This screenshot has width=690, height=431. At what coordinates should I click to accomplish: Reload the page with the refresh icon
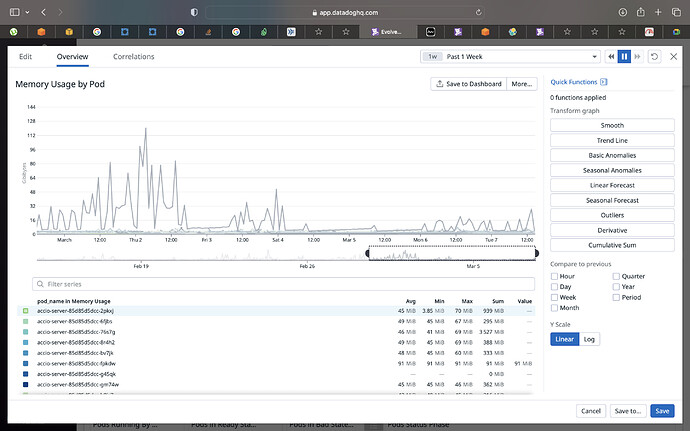point(478,12)
